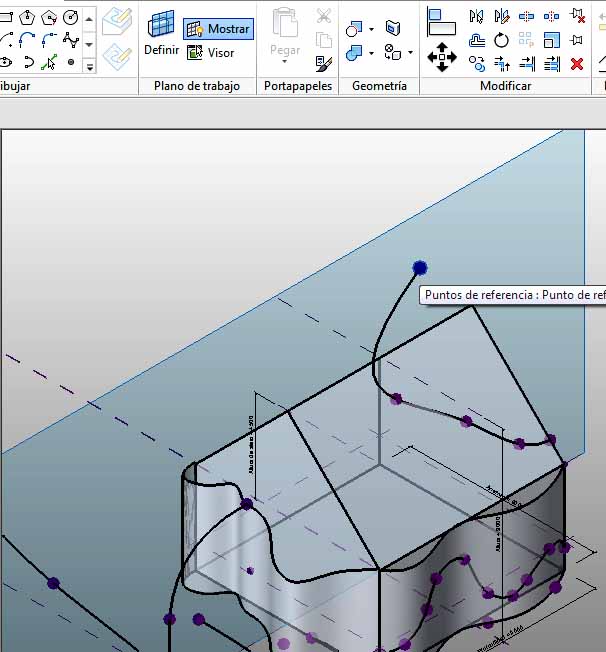The image size is (606, 652).
Task: Open the join geometry dropdown
Action: tap(371, 53)
